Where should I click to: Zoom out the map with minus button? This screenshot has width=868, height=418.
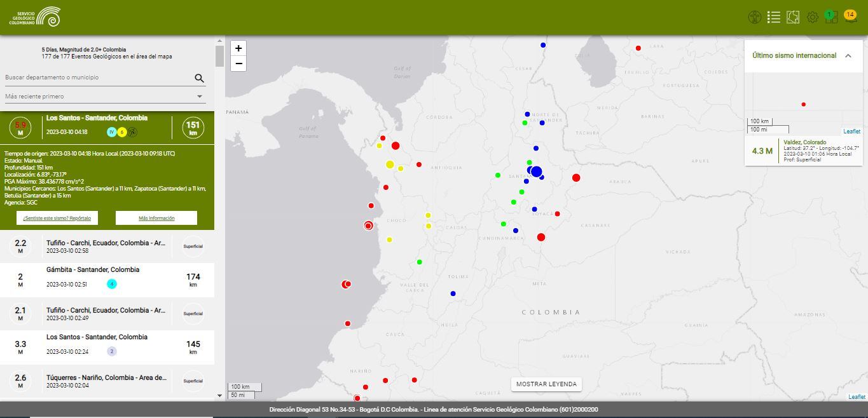[x=238, y=64]
